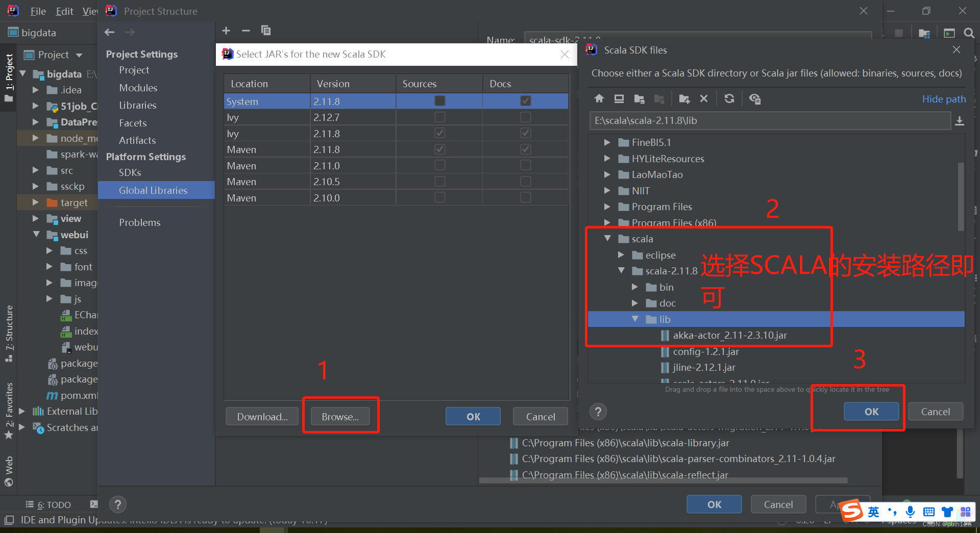
Task: Toggle Sources checkbox for Ivy 2.11.8
Action: (x=439, y=133)
